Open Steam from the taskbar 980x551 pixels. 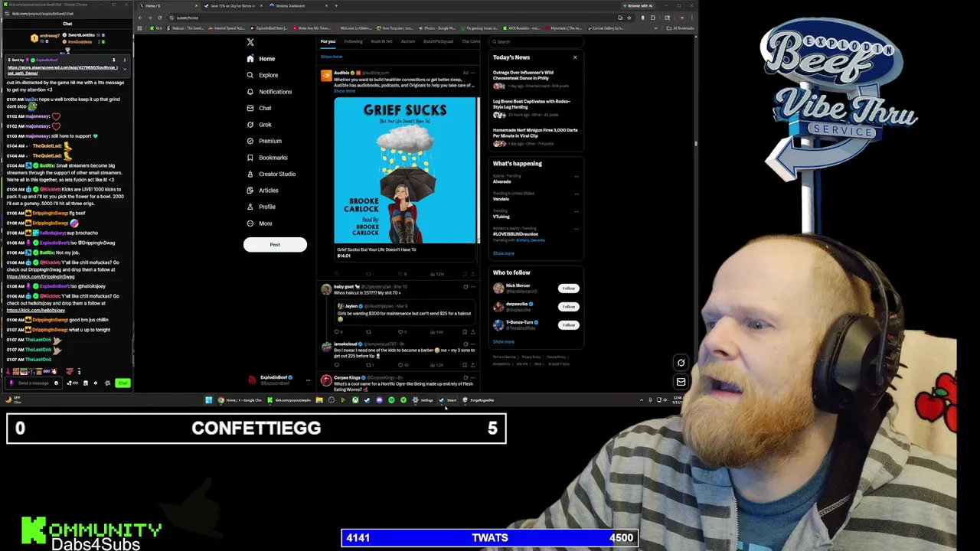tap(449, 400)
